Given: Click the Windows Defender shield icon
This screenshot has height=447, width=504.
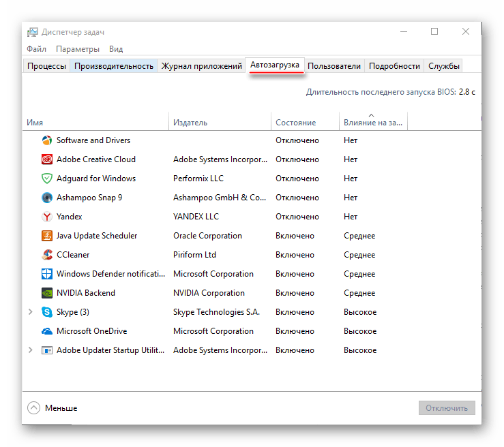Looking at the screenshot, I should point(47,274).
